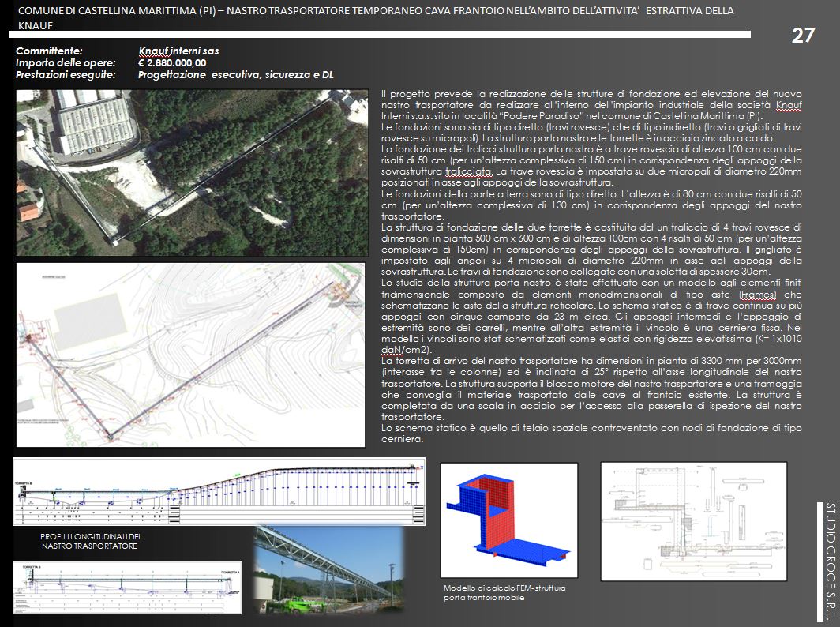
Task: Click the page number 27
Action: 803,36
